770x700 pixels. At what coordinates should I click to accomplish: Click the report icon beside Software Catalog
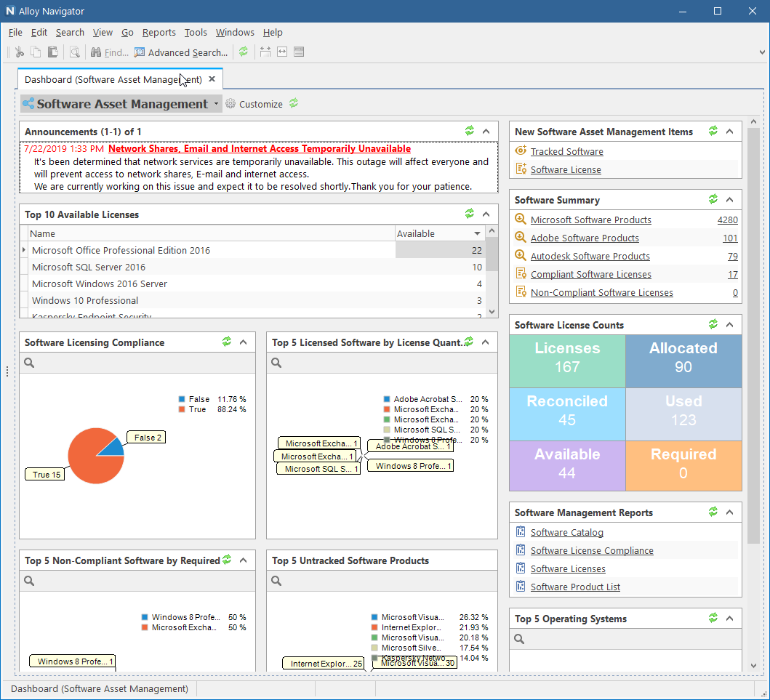(520, 532)
